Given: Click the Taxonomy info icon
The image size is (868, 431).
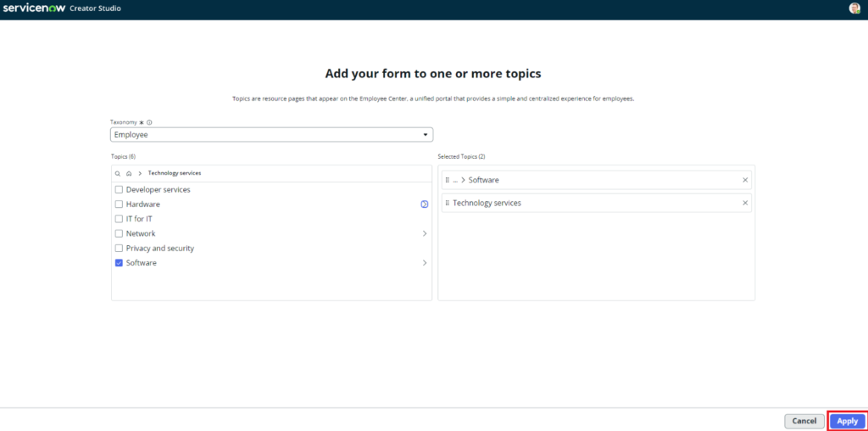Looking at the screenshot, I should coord(149,122).
